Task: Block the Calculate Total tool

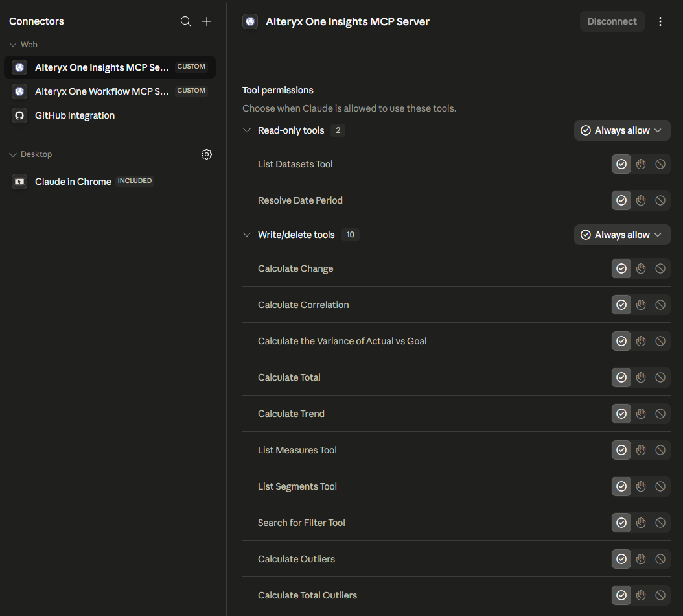Action: [x=660, y=377]
